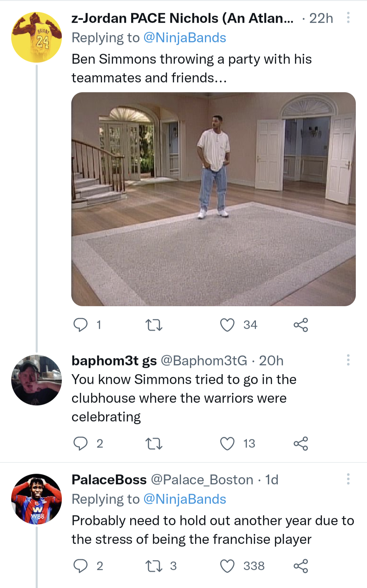The image size is (367, 588).
Task: Like the baphom3t gs tweet
Action: [x=227, y=443]
